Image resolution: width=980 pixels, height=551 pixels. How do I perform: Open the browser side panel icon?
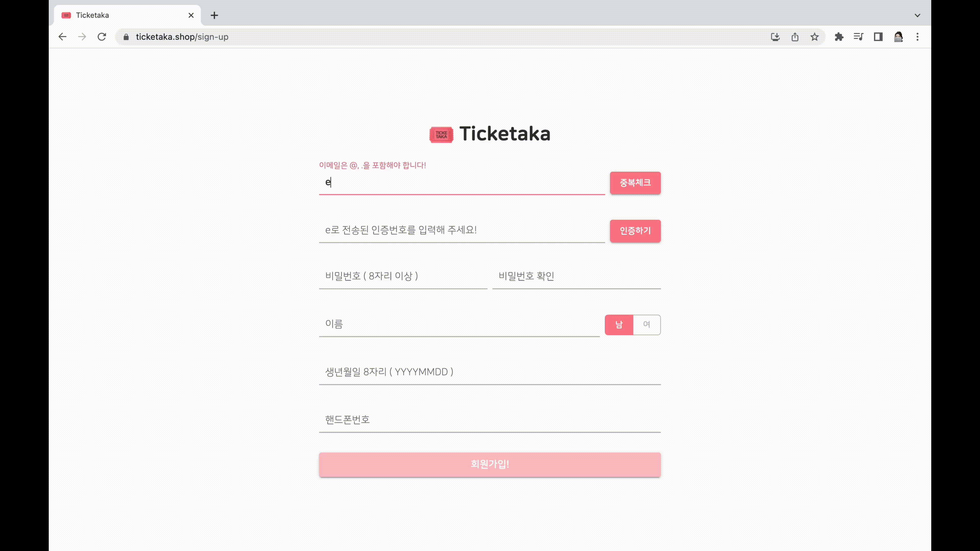click(878, 37)
